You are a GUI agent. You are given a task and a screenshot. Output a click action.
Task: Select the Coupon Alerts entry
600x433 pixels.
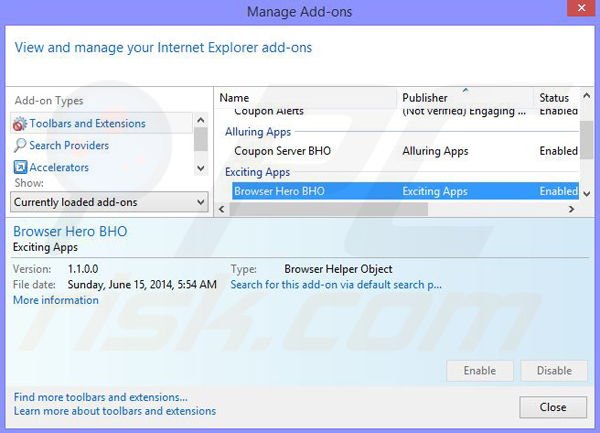click(269, 112)
